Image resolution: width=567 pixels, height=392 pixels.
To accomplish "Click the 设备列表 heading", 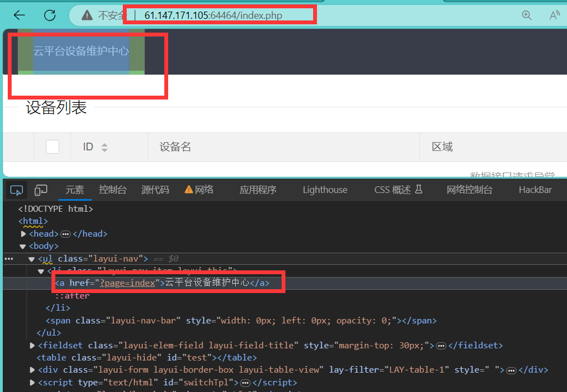I will point(56,108).
